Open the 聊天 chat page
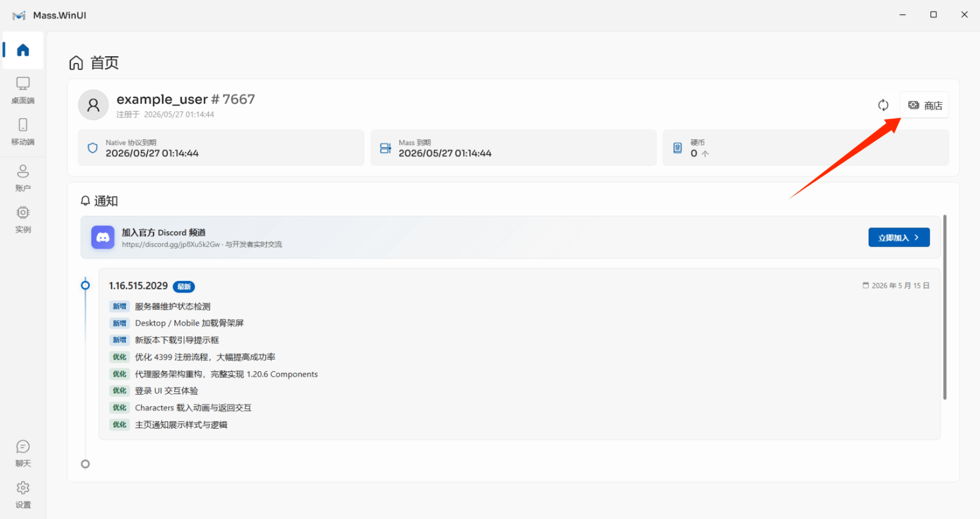980x519 pixels. [x=23, y=453]
